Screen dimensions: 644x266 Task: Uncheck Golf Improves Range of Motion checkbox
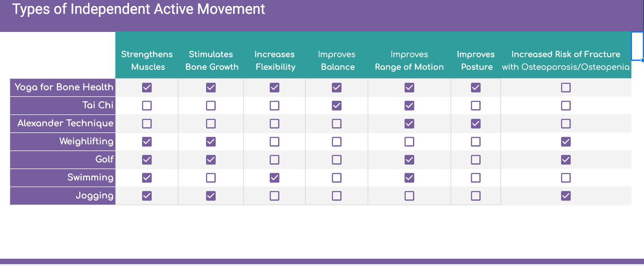[409, 160]
